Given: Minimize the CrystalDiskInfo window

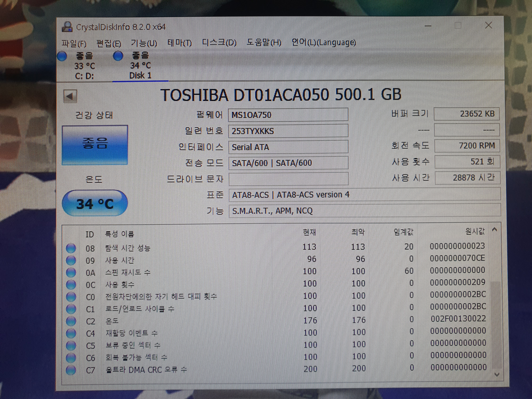Looking at the screenshot, I should 428,25.
